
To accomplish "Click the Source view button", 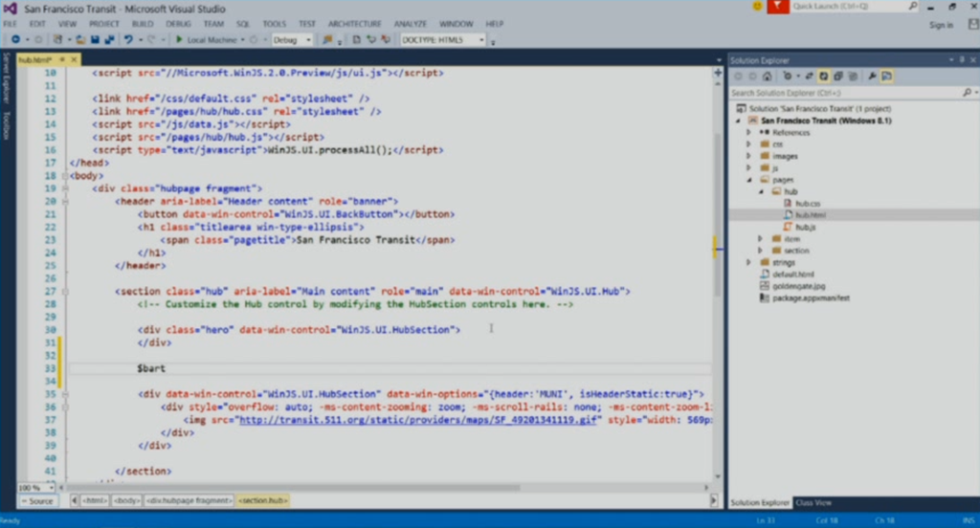I will click(37, 500).
